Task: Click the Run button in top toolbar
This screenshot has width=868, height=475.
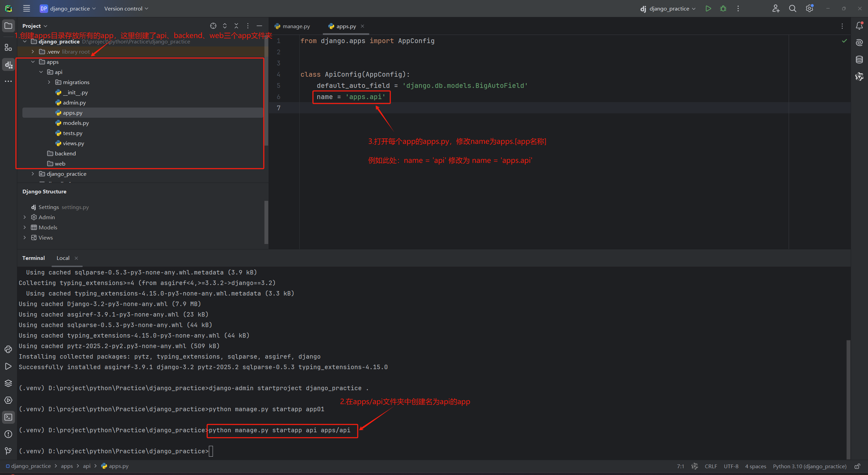Action: tap(708, 9)
